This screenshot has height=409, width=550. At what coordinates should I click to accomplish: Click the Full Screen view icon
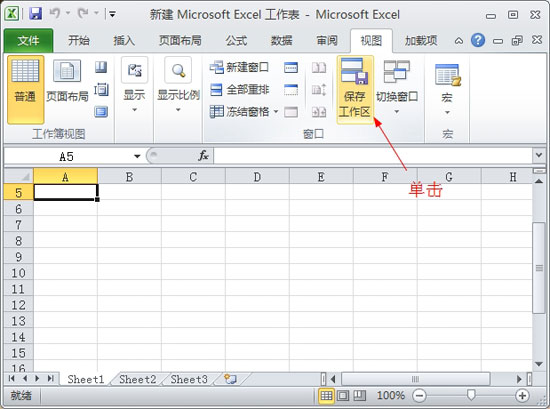point(101,112)
